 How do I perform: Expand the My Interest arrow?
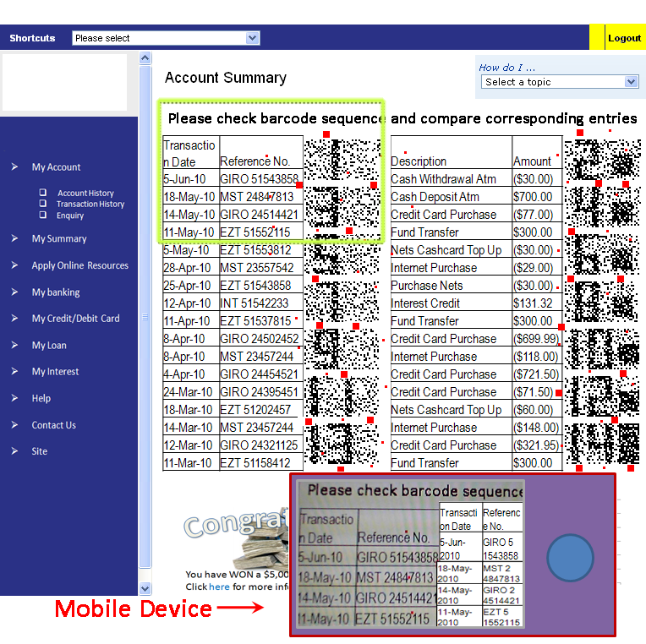(14, 371)
